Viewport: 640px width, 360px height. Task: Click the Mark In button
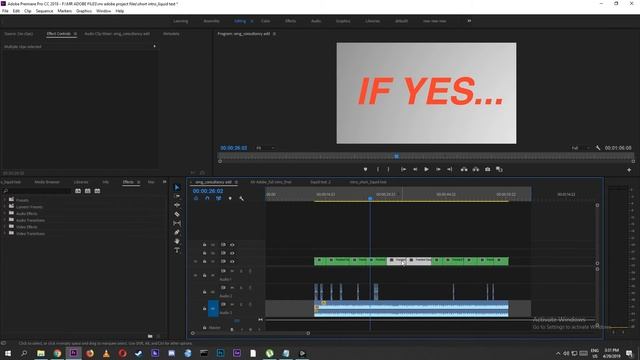pos(378,169)
